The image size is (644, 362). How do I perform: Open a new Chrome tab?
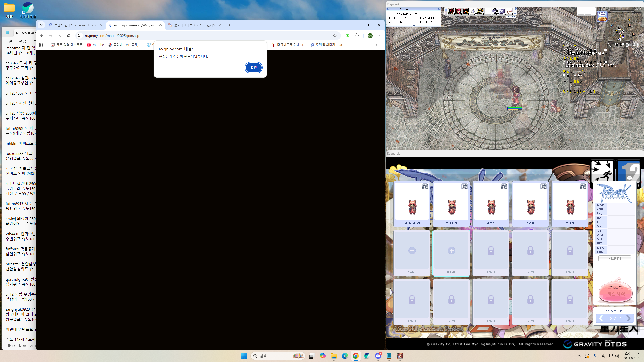[x=229, y=25]
